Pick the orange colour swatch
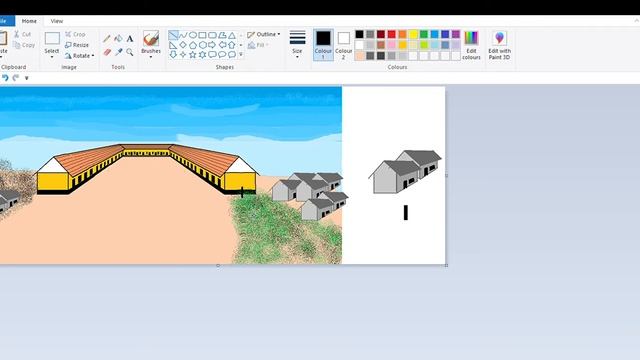 (x=402, y=34)
